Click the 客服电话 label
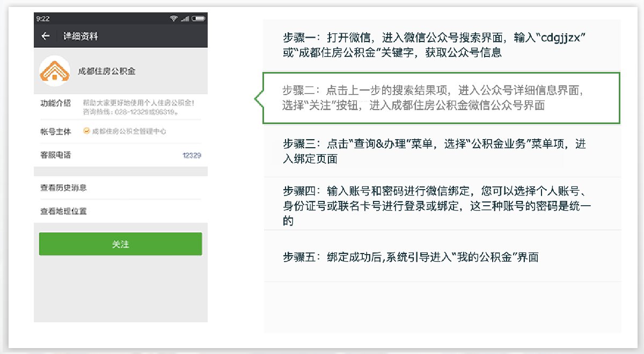644x354 pixels. pos(56,155)
